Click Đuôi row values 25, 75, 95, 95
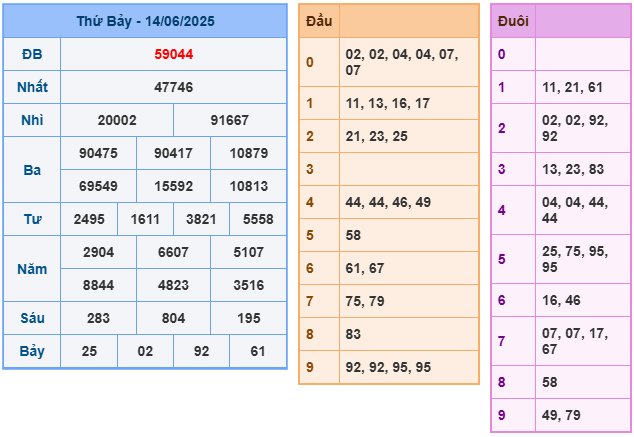Screen dimensions: 634x437 (x=575, y=260)
